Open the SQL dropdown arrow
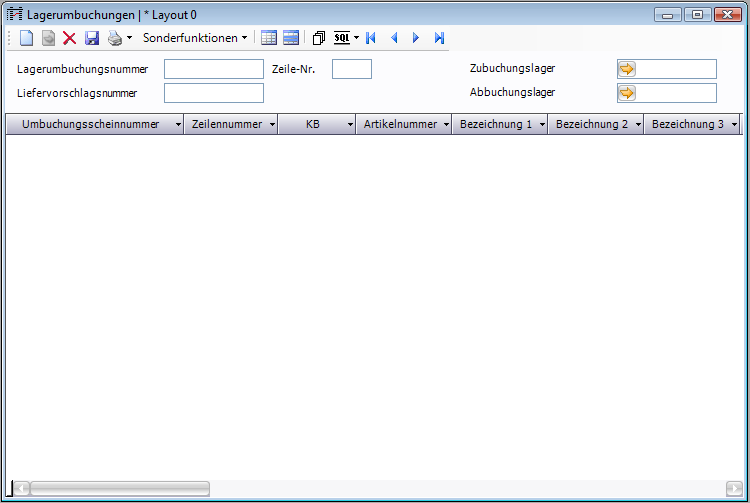The image size is (750, 503). coord(356,38)
